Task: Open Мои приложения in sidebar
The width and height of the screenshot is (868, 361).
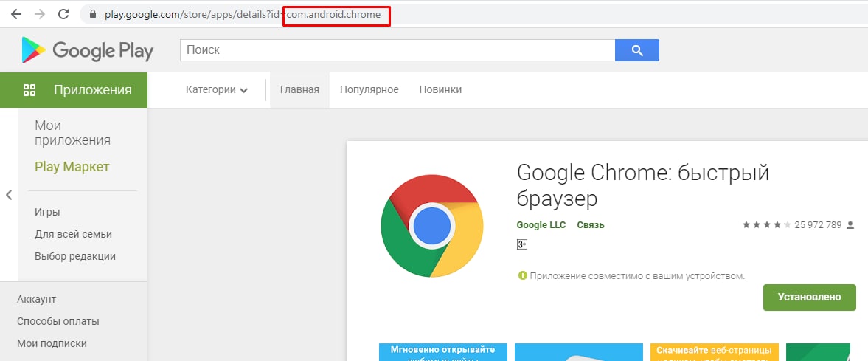Action: coord(72,133)
